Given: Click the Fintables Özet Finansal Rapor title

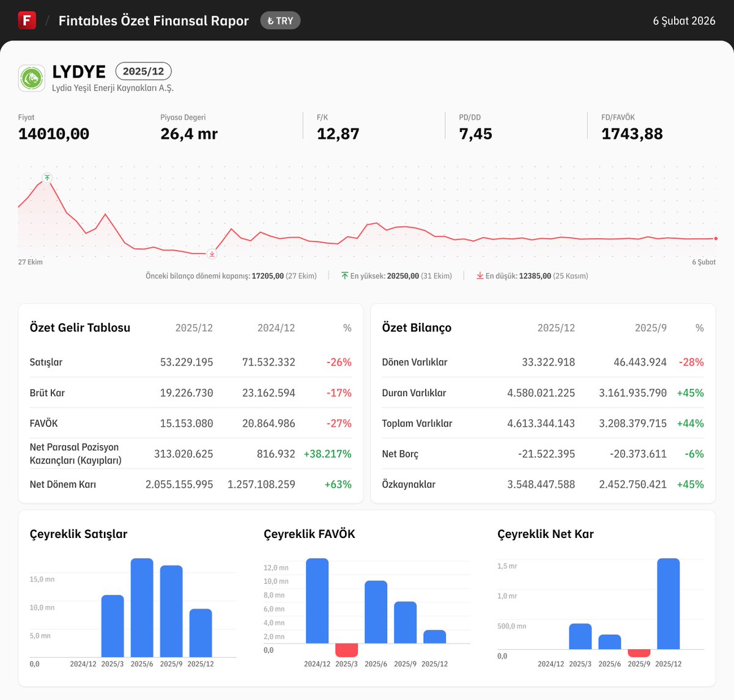Looking at the screenshot, I should [x=154, y=21].
